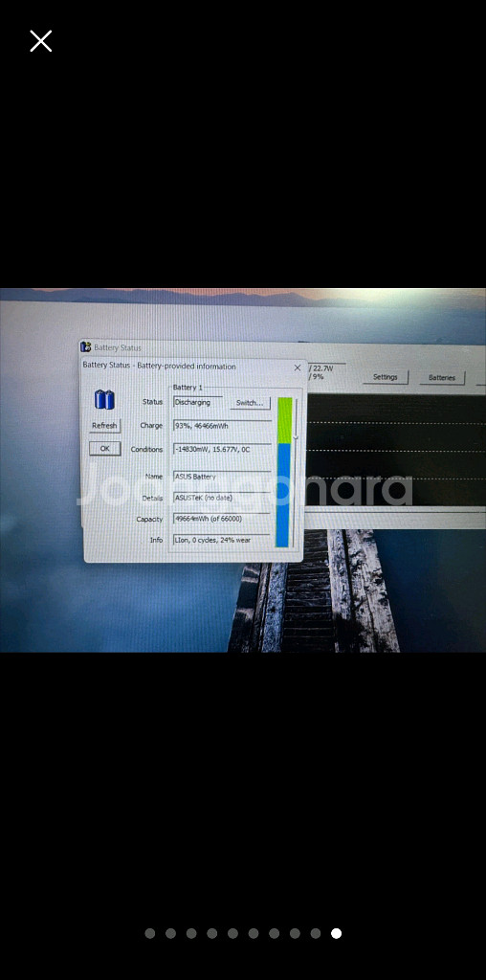Click the Details field ASUSTeK (no date)

pos(222,498)
